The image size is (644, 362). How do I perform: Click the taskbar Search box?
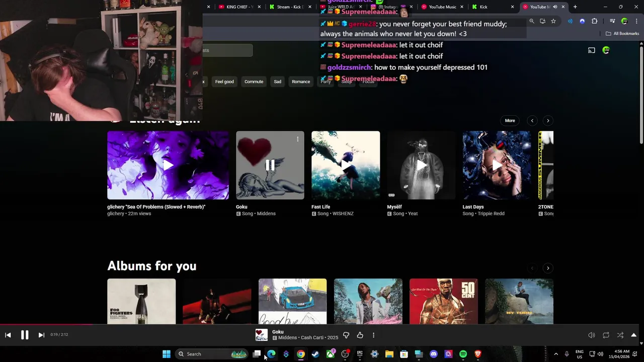coord(212,354)
